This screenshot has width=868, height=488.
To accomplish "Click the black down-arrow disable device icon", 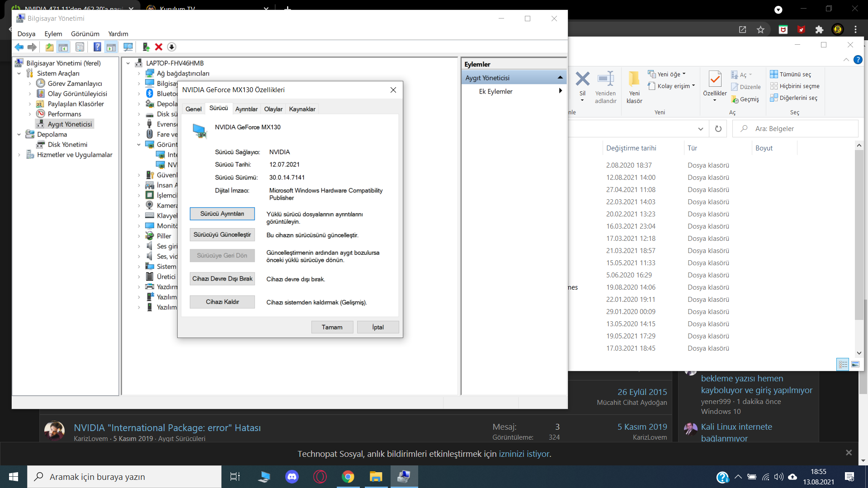I will (x=171, y=47).
